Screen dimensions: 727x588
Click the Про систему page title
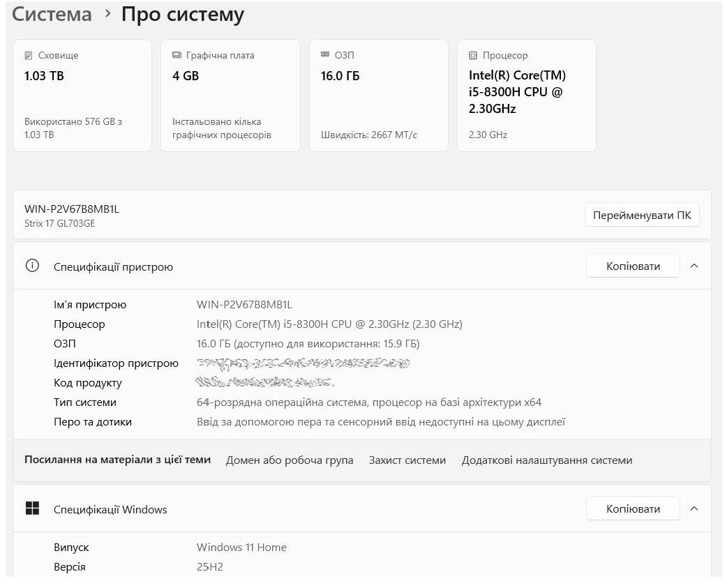pyautogui.click(x=183, y=15)
